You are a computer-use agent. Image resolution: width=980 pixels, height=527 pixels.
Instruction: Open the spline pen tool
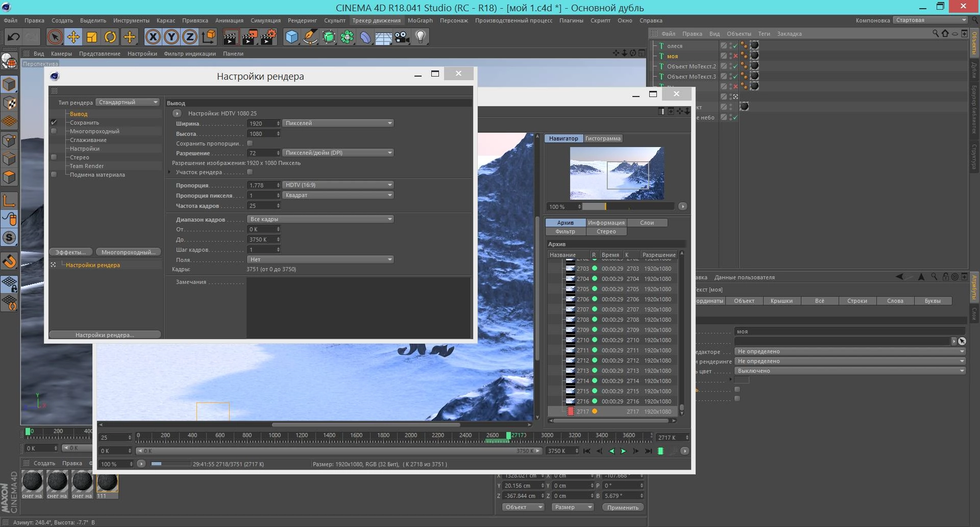(310, 37)
